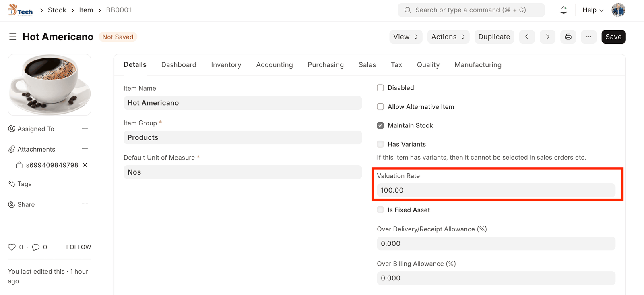Open the Accounting tab

click(275, 65)
